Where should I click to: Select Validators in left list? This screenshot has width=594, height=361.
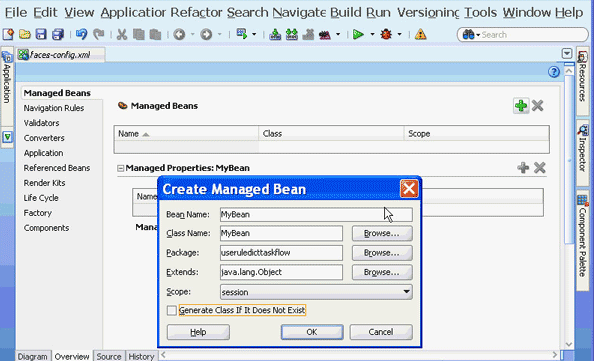(41, 123)
